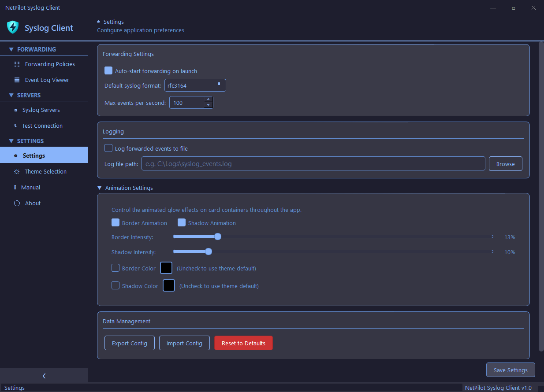Collapse the Animation Settings section
This screenshot has width=544, height=392.
[x=99, y=188]
